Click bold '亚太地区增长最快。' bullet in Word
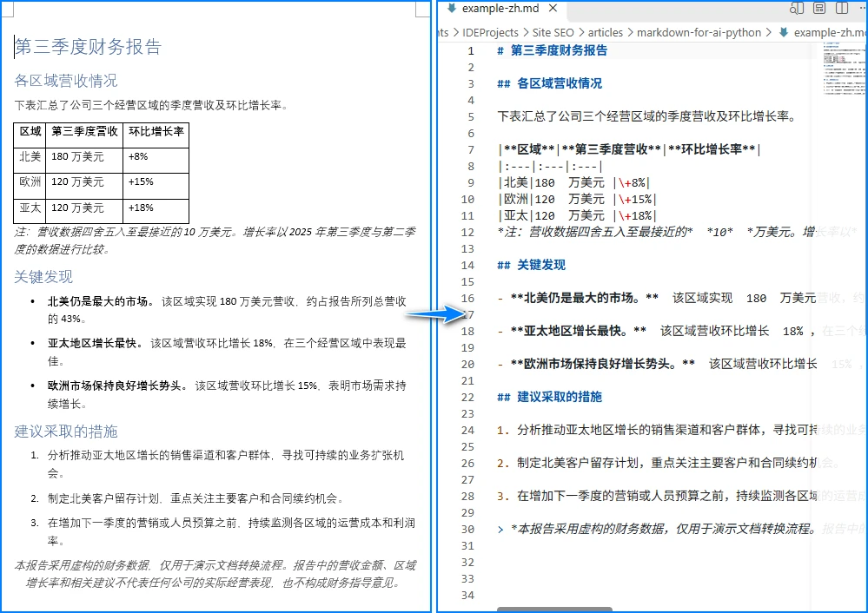The image size is (868, 613). (95, 344)
